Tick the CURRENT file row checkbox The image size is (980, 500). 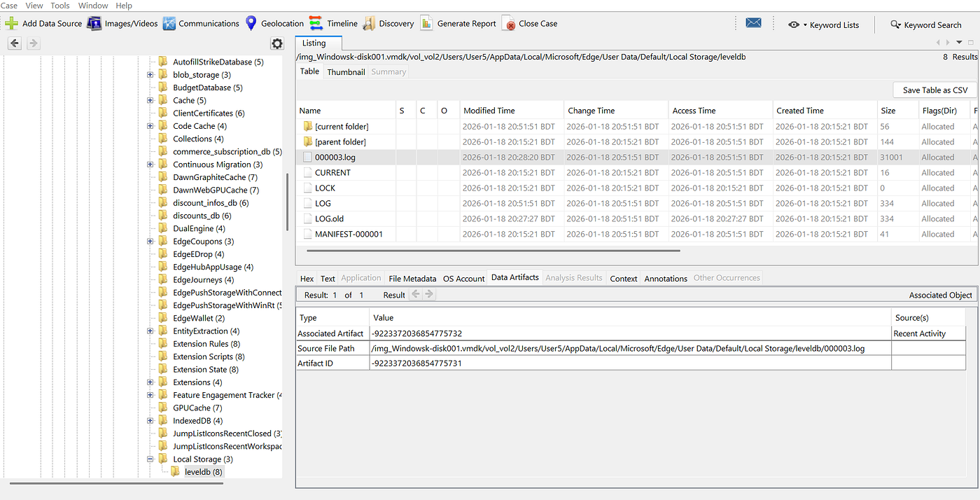click(307, 172)
